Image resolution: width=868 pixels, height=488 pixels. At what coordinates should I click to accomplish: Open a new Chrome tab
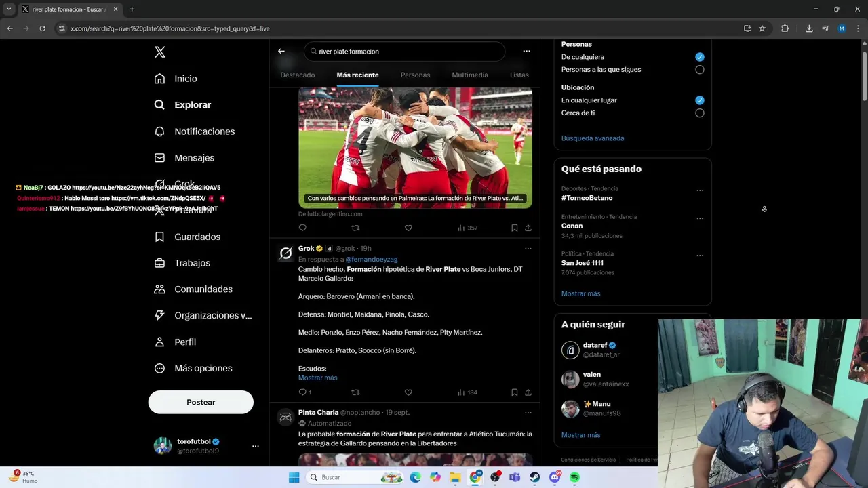pos(132,9)
